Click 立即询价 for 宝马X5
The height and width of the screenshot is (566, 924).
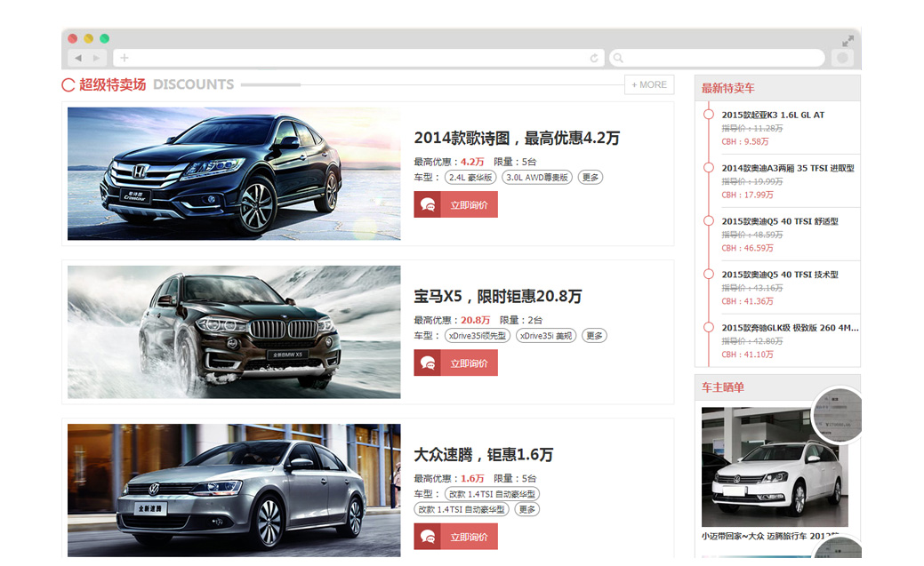pyautogui.click(x=455, y=363)
